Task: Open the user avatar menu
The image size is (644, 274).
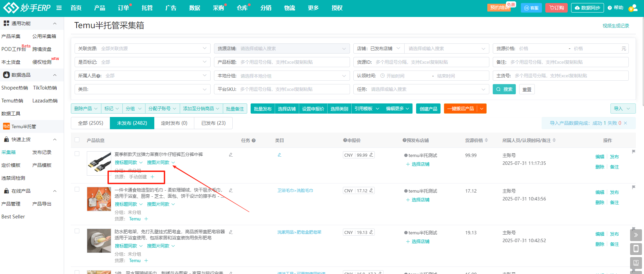Action: (633, 8)
